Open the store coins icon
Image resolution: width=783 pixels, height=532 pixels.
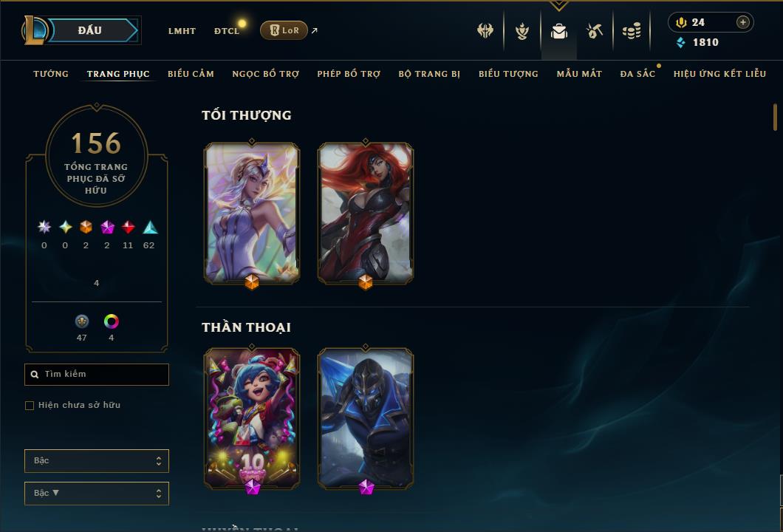click(x=632, y=31)
